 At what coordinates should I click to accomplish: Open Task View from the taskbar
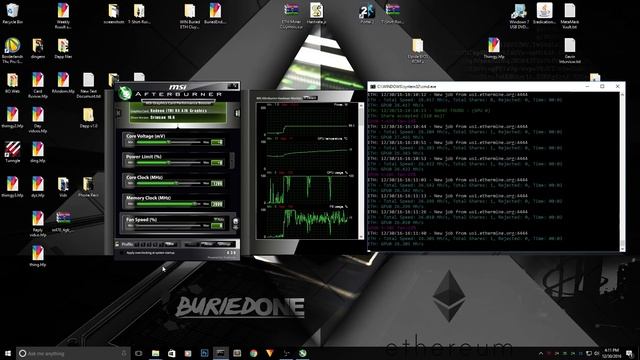pos(139,353)
